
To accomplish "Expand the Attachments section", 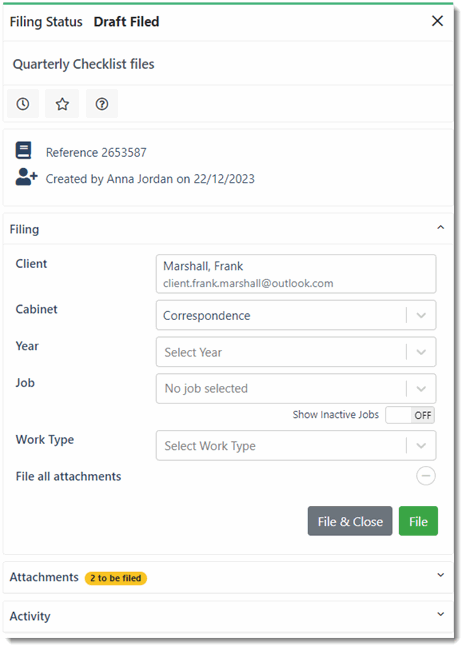I will [x=441, y=575].
